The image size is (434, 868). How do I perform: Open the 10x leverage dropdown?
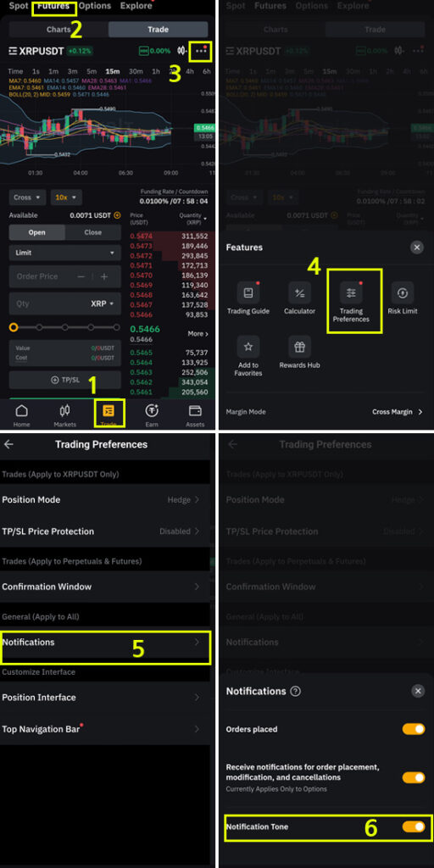pos(66,197)
